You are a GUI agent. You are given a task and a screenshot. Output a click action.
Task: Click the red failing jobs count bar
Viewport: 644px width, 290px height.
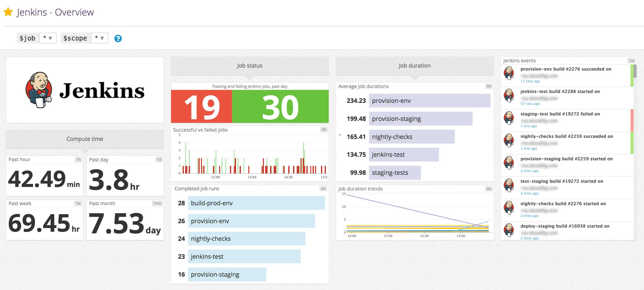(x=201, y=106)
